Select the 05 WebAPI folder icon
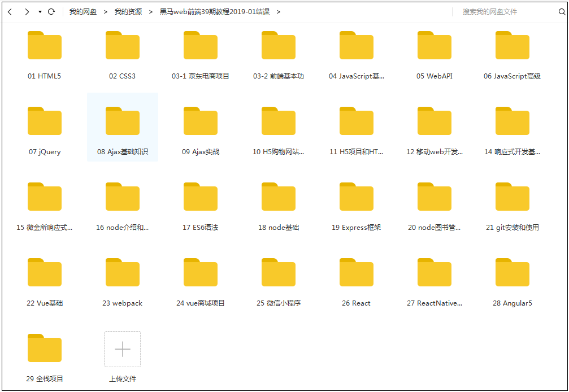The width and height of the screenshot is (569, 392). click(435, 45)
